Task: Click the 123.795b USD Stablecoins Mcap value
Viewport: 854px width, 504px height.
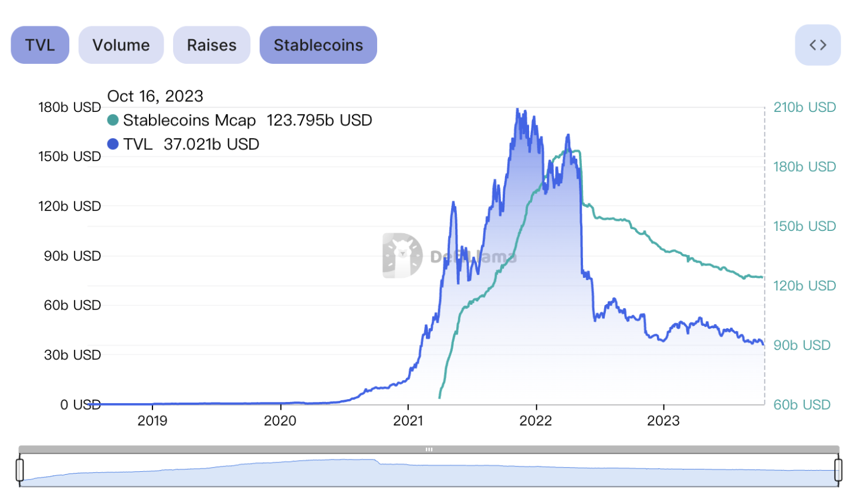Action: pos(319,121)
